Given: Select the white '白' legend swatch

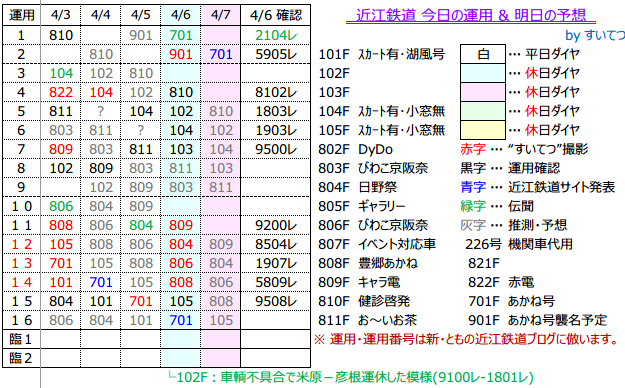Looking at the screenshot, I should click(x=483, y=54).
